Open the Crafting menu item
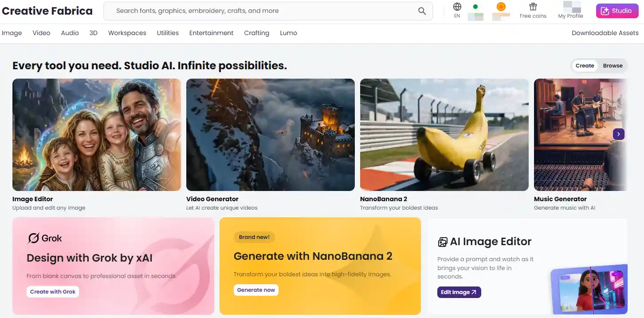Image resolution: width=644 pixels, height=318 pixels. click(256, 33)
